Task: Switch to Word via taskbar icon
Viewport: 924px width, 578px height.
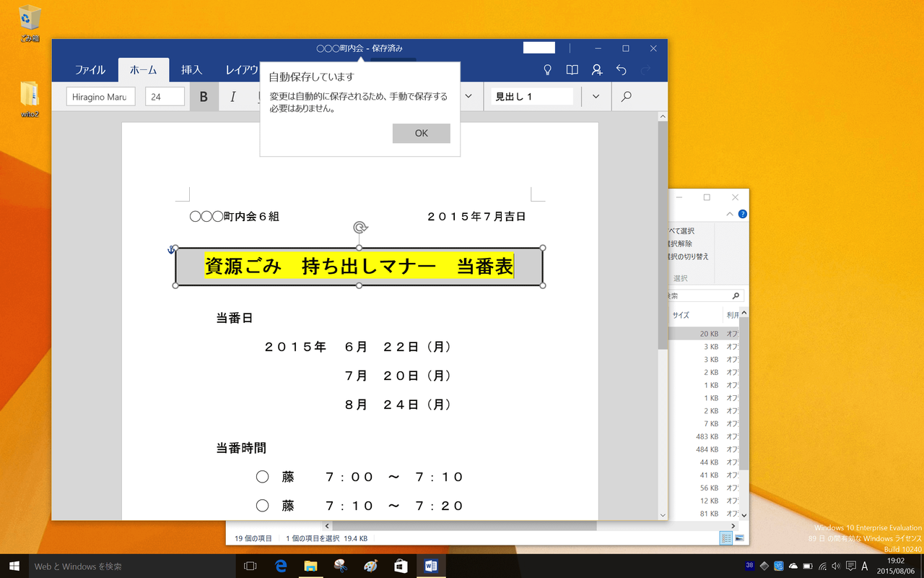Action: [x=432, y=566]
